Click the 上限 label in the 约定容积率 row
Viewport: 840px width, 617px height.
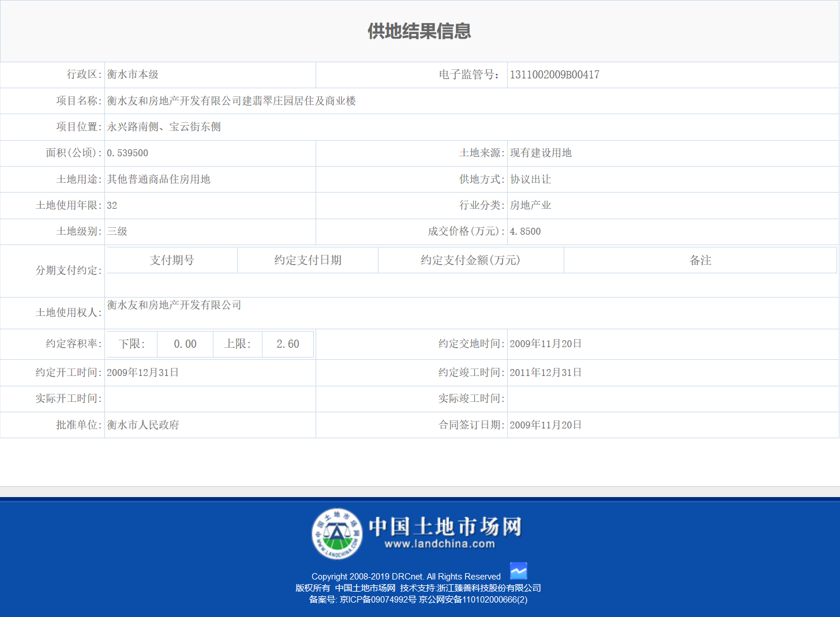(237, 344)
